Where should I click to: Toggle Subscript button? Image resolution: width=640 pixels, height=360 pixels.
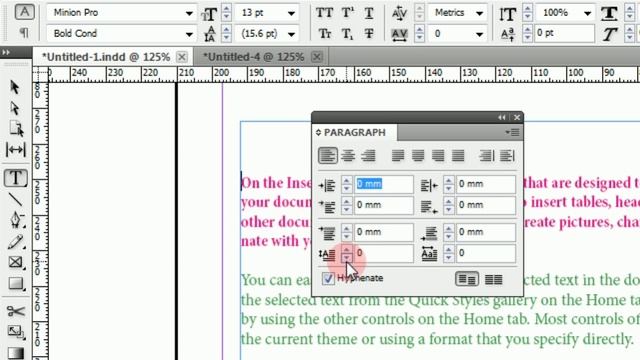point(347,34)
